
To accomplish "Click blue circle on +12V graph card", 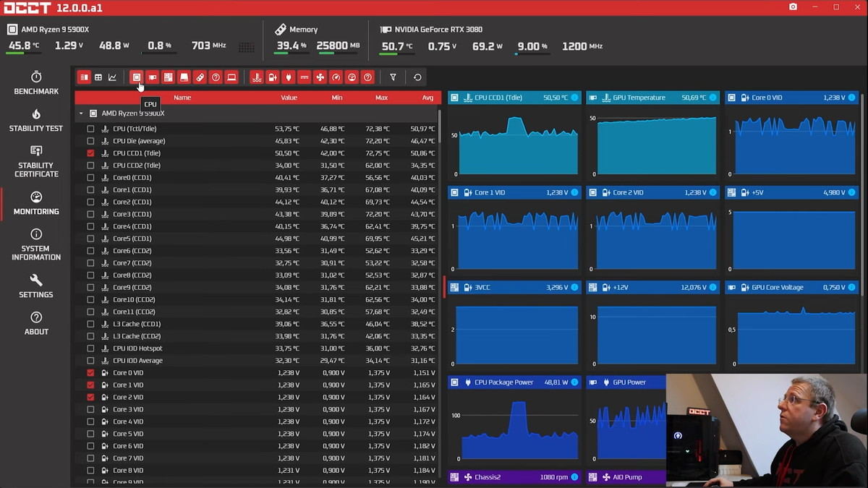I will (x=712, y=288).
